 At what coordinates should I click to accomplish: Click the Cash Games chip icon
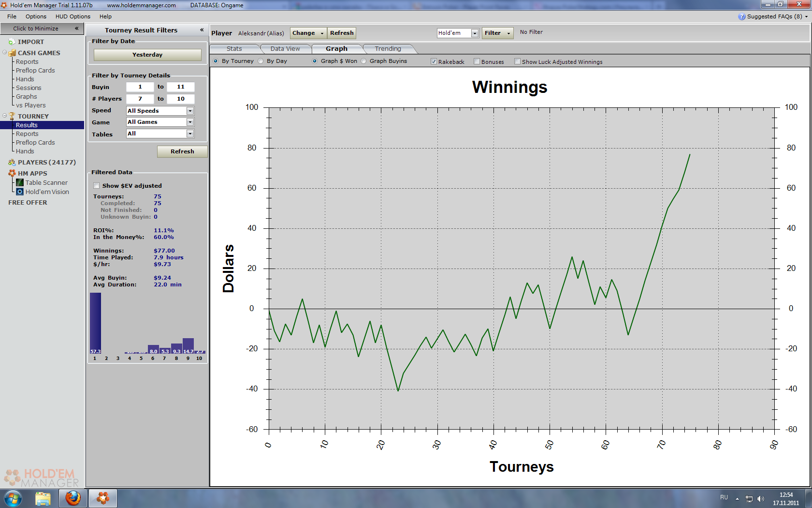point(12,53)
